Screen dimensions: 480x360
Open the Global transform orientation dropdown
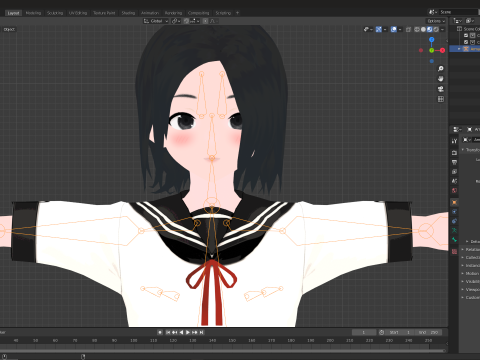pos(156,21)
